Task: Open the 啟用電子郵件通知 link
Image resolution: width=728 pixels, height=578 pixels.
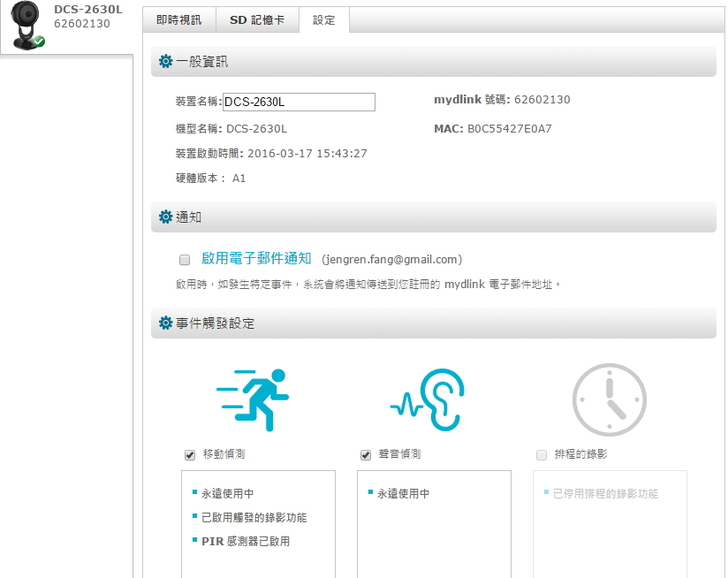Action: click(x=256, y=259)
